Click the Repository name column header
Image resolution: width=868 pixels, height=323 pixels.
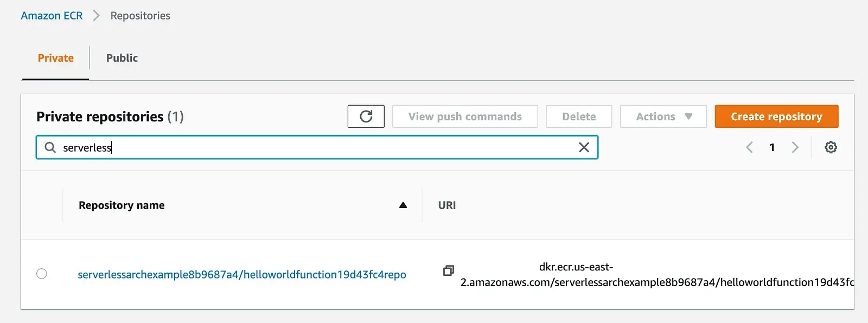point(122,205)
